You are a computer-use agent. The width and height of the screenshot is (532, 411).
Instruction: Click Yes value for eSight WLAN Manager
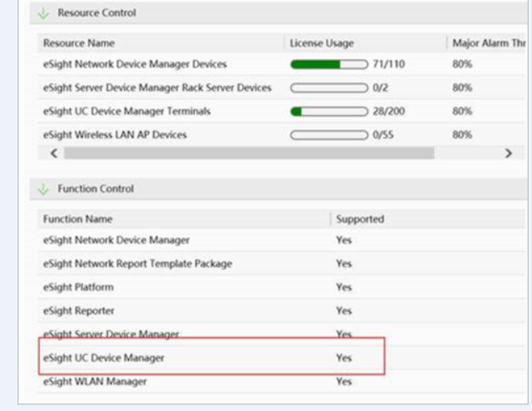pyautogui.click(x=343, y=382)
